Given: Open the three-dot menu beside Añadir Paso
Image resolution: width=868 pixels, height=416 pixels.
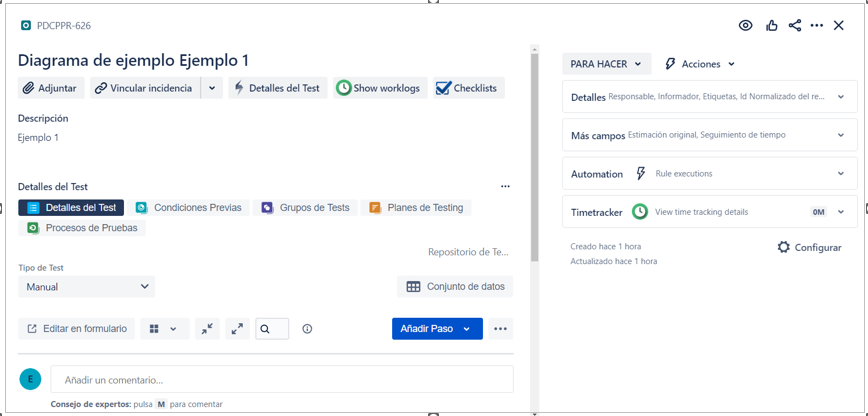Looking at the screenshot, I should [500, 329].
